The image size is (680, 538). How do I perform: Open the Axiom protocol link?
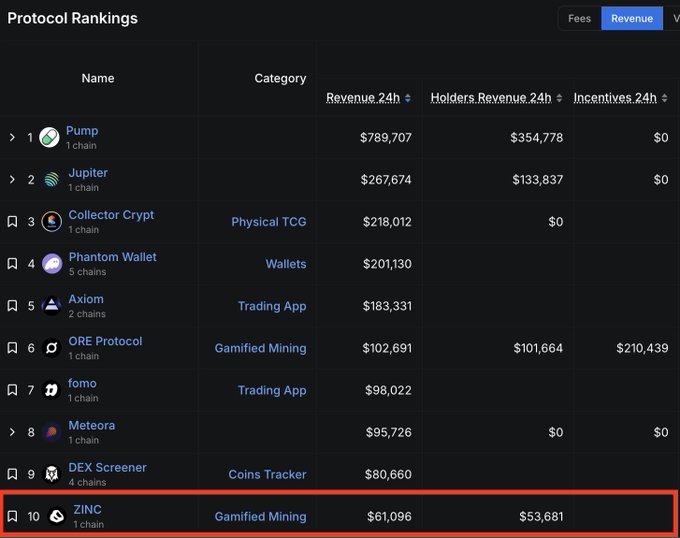pos(86,299)
